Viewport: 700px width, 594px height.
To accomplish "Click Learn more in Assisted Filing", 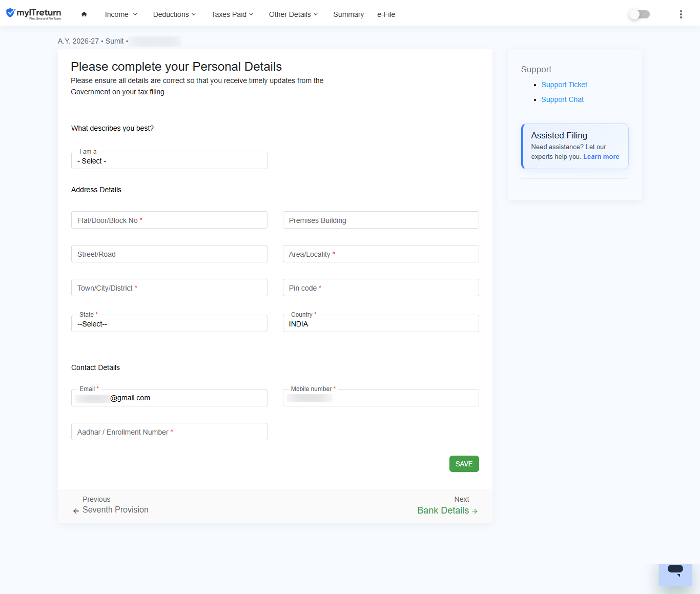I will point(601,157).
